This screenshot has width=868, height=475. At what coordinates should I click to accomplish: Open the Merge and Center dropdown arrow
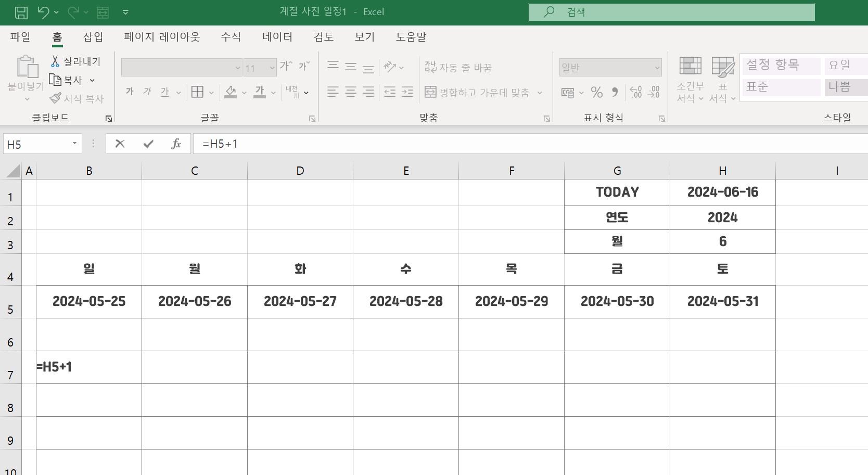pos(540,93)
